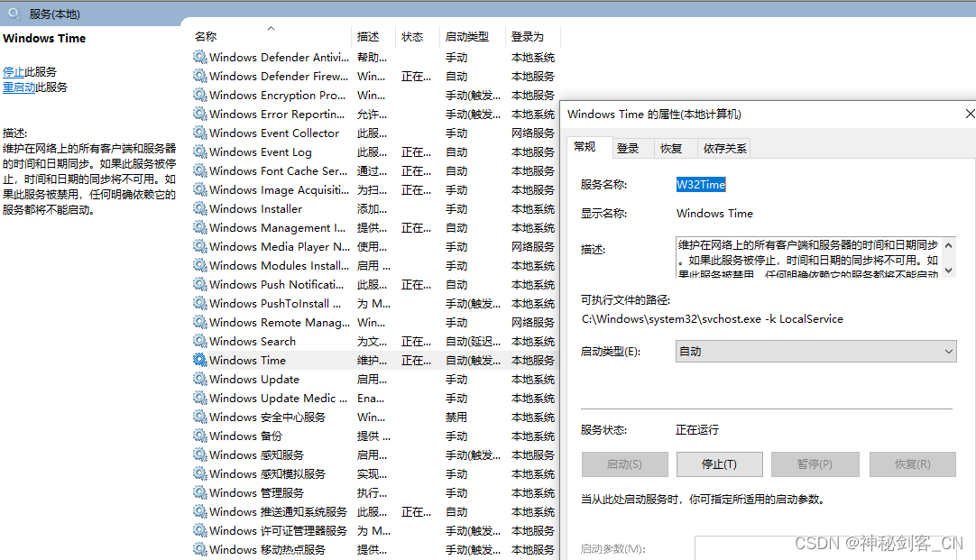Screen dimensions: 976x560
Task: Click gear icon of Windows 移动热点服务
Action: pos(200,549)
